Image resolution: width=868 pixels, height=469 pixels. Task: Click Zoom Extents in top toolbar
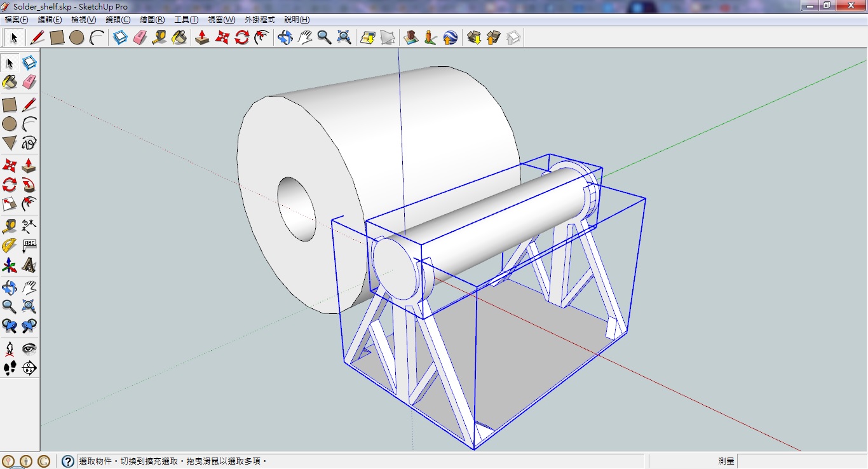point(344,37)
